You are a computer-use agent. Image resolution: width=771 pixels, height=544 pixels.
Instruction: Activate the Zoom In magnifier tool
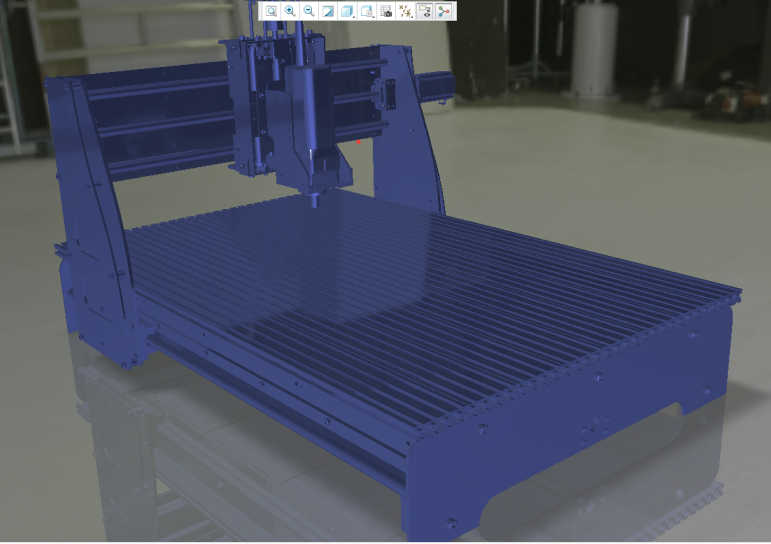coord(290,11)
